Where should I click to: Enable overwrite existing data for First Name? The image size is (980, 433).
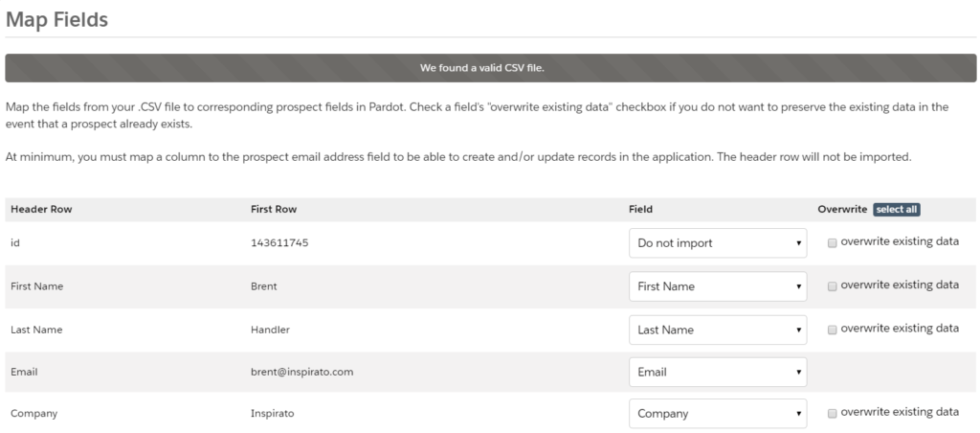832,286
